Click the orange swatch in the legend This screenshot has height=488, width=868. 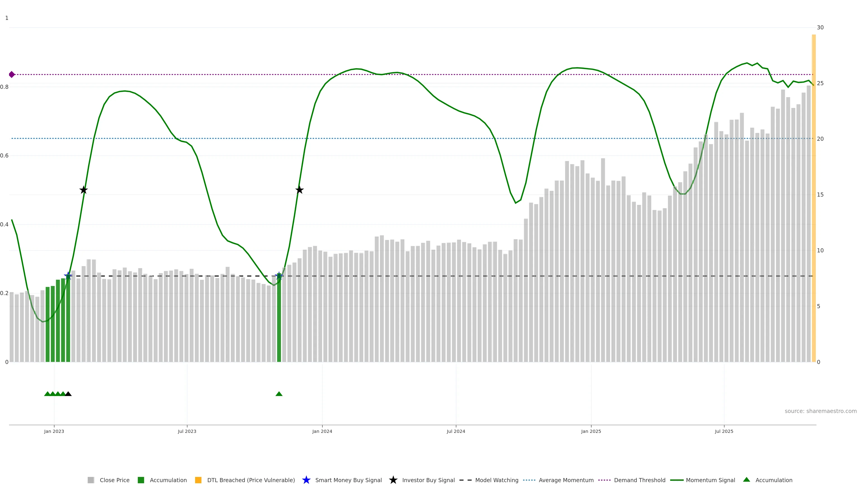[198, 480]
